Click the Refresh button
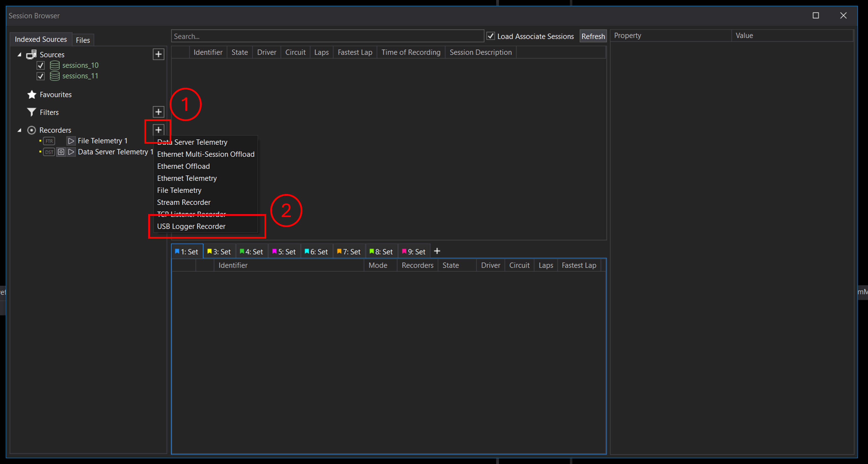868x464 pixels. pos(593,36)
